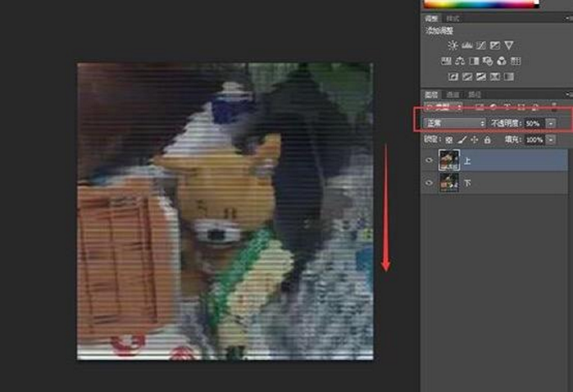Filter layers by smart objects icon
The width and height of the screenshot is (573, 392).
[535, 107]
